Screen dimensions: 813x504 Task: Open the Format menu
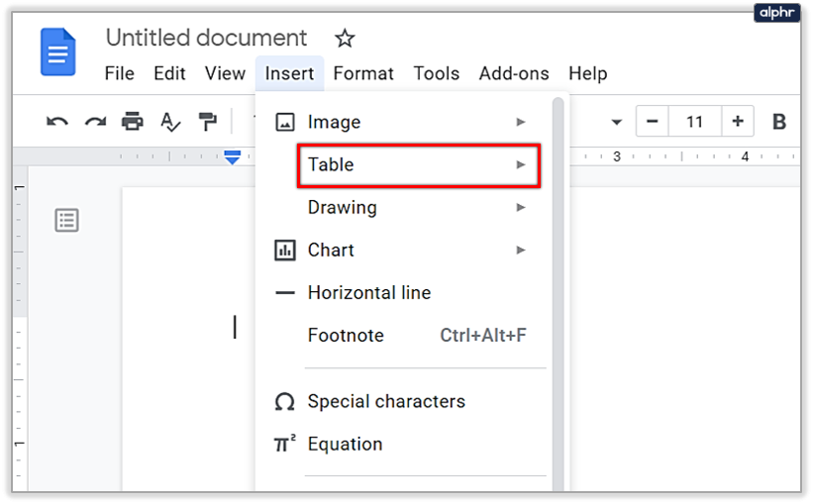pos(363,73)
